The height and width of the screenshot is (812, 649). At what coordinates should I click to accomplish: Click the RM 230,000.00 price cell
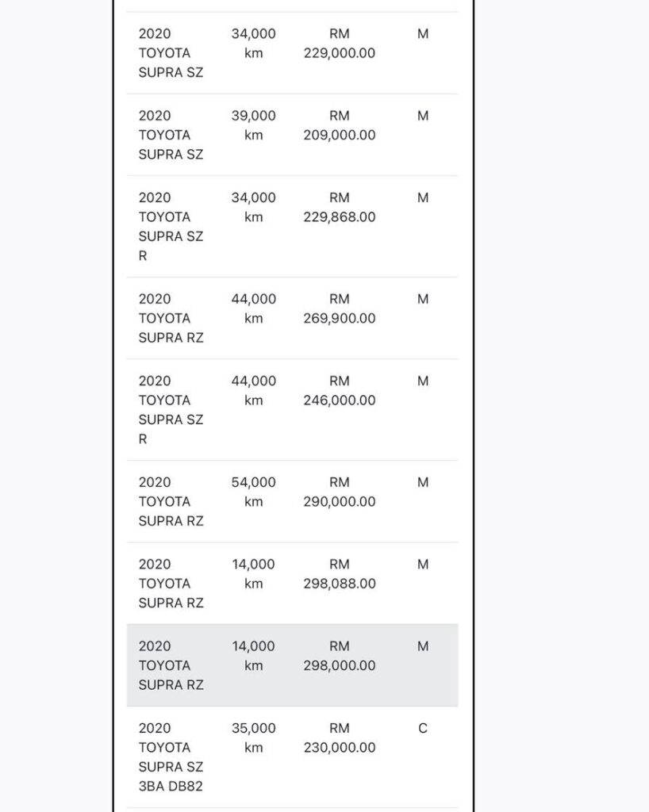339,737
